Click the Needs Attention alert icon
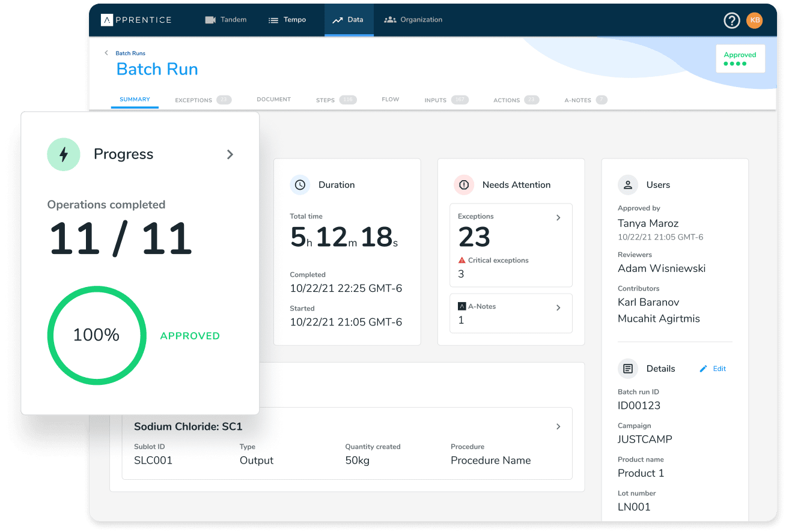Image resolution: width=786 pixels, height=532 pixels. pos(464,185)
